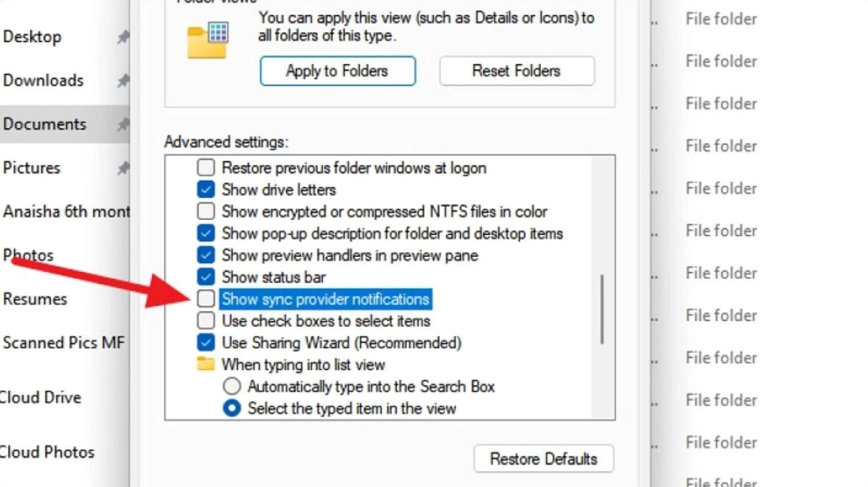Image resolution: width=868 pixels, height=487 pixels.
Task: Select Automatically type into the Search Box
Action: point(232,386)
